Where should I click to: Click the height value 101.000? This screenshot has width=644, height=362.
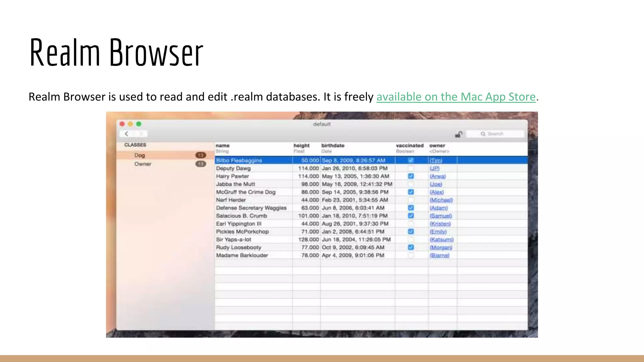(x=308, y=216)
